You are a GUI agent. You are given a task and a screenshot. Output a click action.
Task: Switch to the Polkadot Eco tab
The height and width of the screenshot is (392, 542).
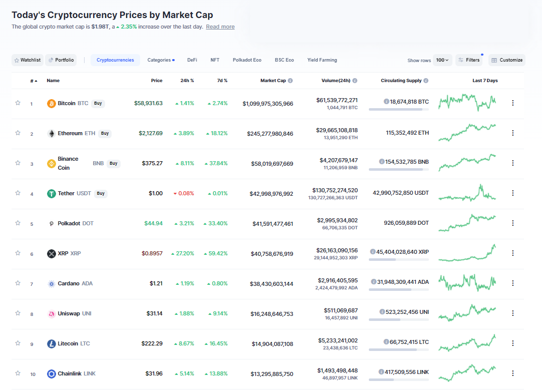(x=247, y=60)
